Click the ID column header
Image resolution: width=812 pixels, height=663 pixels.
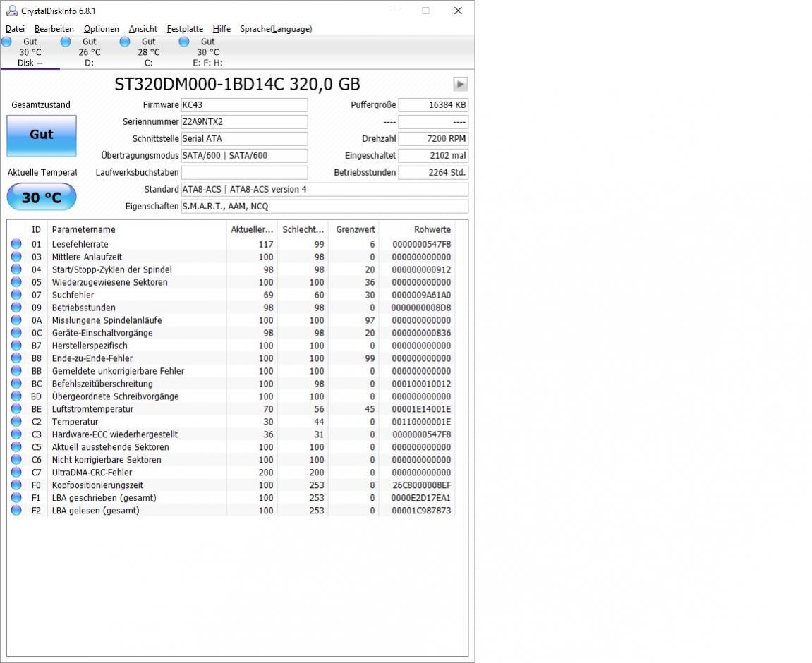(x=36, y=229)
